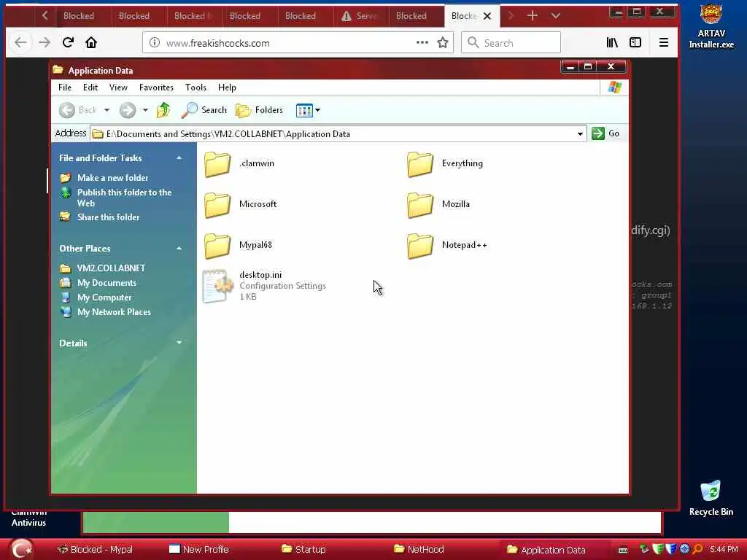The width and height of the screenshot is (747, 560).
Task: Open the Back history dropdown arrow
Action: pyautogui.click(x=107, y=110)
